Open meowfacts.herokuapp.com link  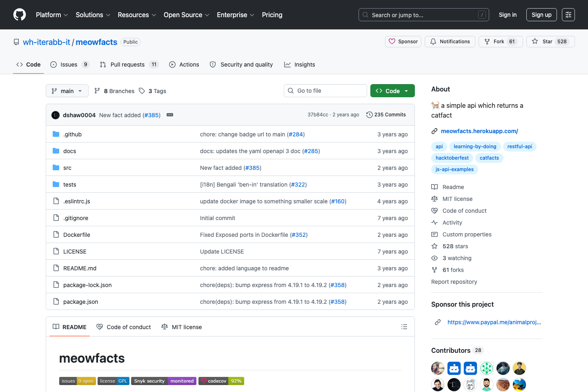[479, 131]
